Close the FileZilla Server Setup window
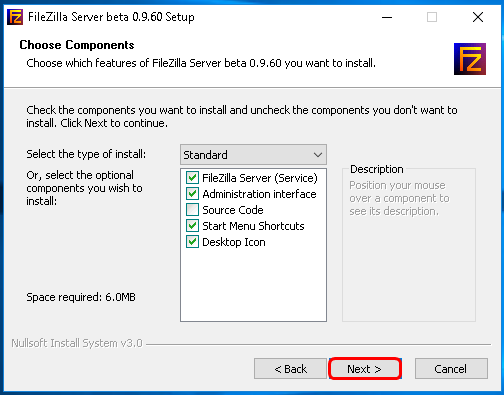504x395 pixels. [x=478, y=17]
